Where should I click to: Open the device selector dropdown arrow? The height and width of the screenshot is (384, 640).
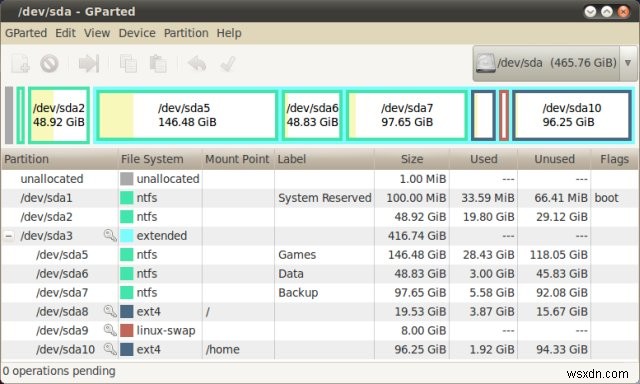628,63
